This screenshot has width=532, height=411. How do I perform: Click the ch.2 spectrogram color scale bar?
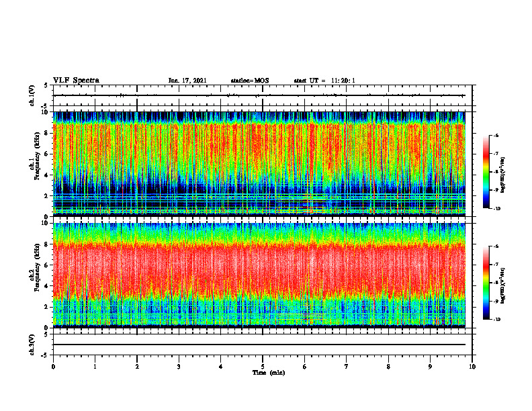click(486, 283)
